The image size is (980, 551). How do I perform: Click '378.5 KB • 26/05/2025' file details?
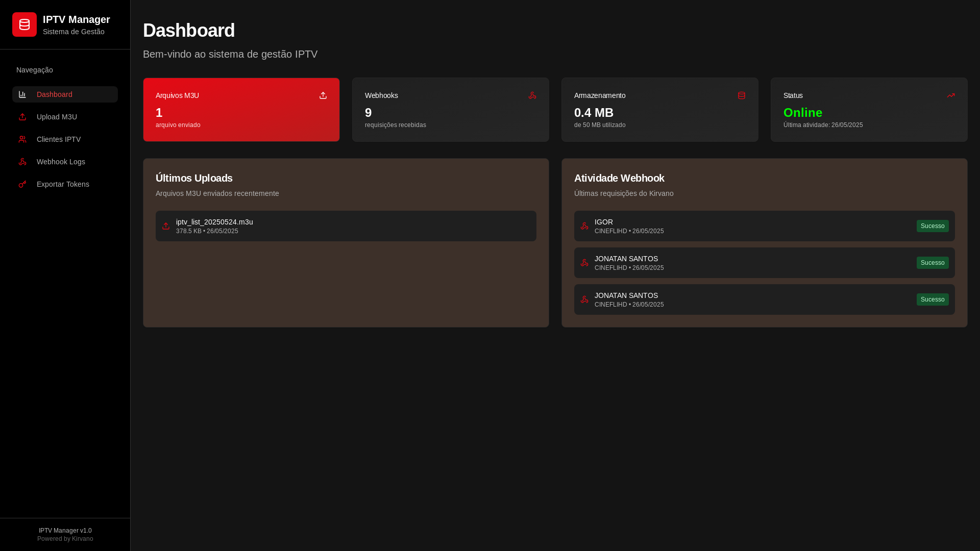207,231
